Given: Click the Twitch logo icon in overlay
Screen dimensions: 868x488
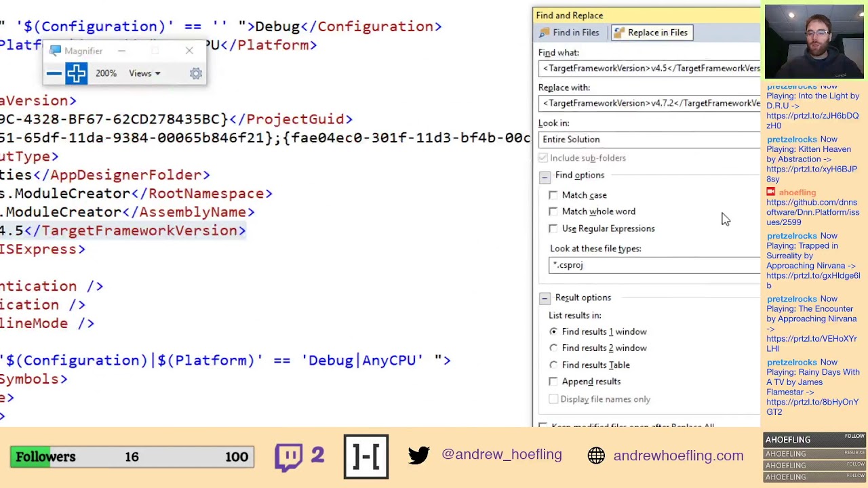Looking at the screenshot, I should coord(289,457).
